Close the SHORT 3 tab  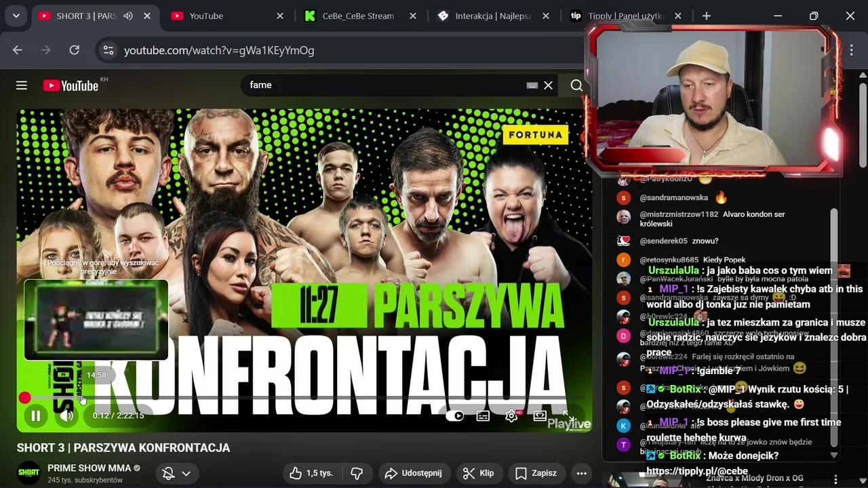pos(147,16)
